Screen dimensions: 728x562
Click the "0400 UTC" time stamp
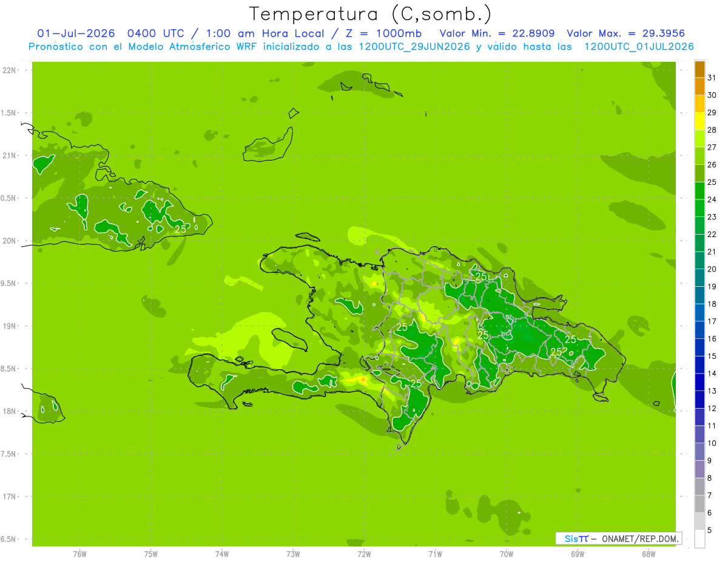(155, 33)
